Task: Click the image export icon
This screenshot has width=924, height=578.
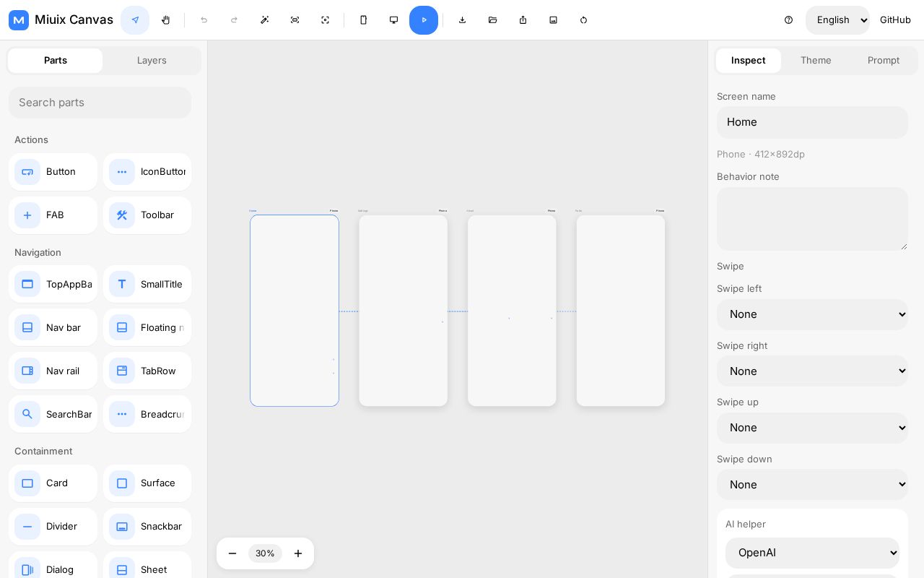Action: coord(553,20)
